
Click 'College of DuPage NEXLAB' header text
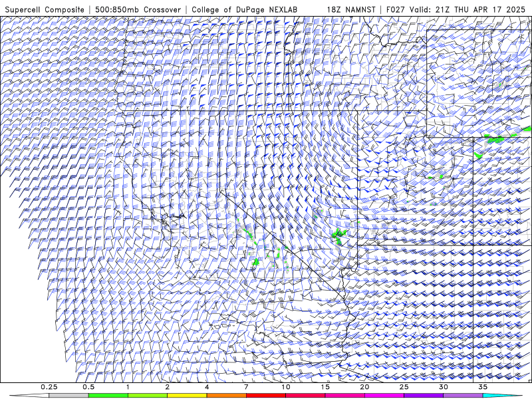pos(244,10)
